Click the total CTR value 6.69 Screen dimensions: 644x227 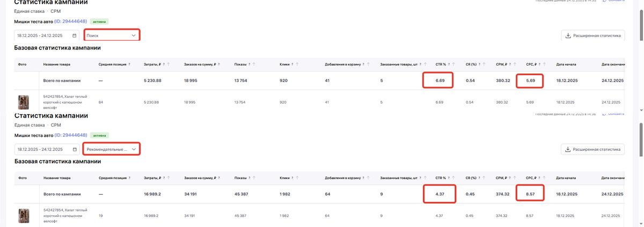click(x=440, y=80)
